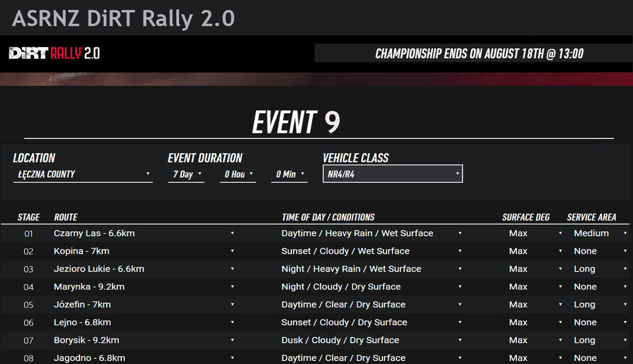The width and height of the screenshot is (633, 364).
Task: Open the event duration hours dropdown
Action: 238,174
